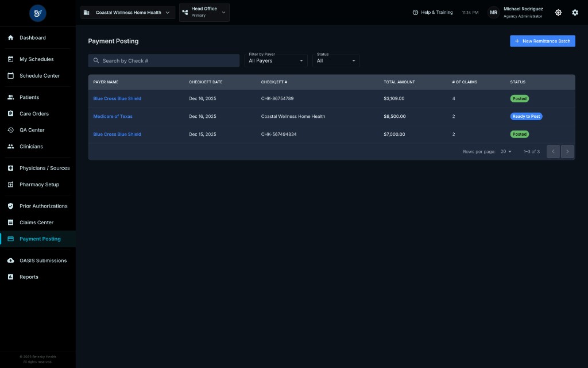Click the Reports chart icon
This screenshot has width=588, height=368.
click(10, 277)
